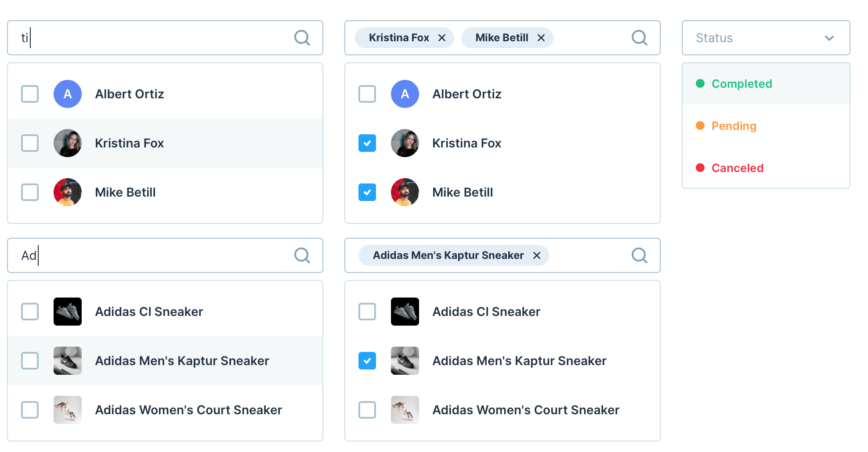868x452 pixels.
Task: Click the orange Pending status dot
Action: tap(700, 126)
